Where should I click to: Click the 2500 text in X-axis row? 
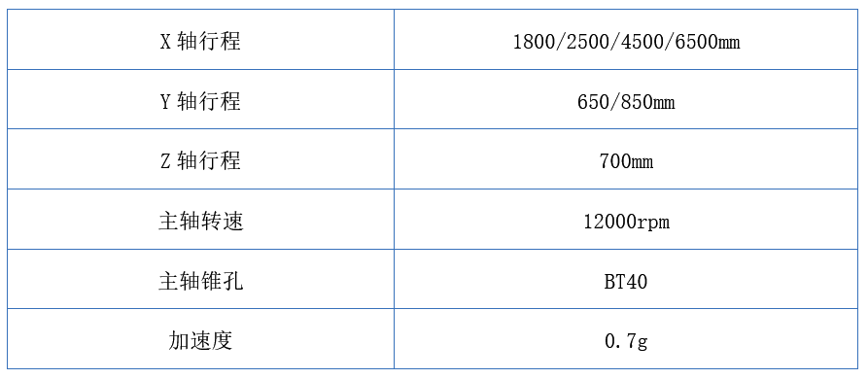[x=588, y=43]
